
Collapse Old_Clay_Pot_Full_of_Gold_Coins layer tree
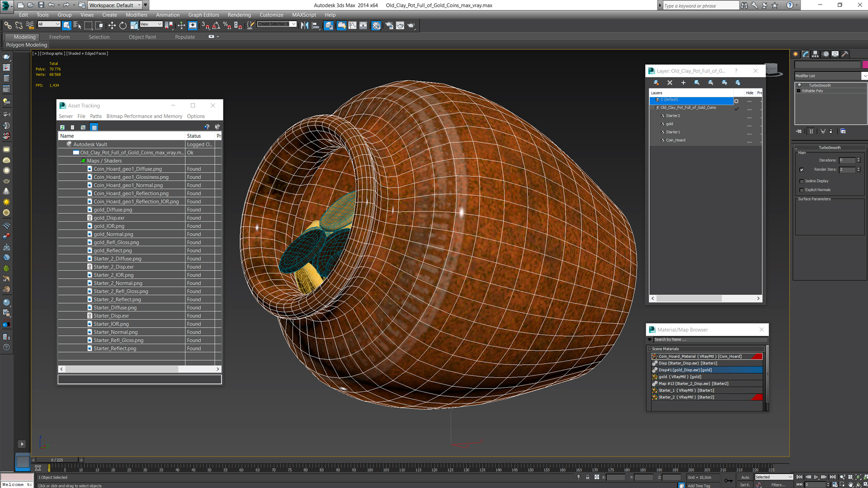652,108
